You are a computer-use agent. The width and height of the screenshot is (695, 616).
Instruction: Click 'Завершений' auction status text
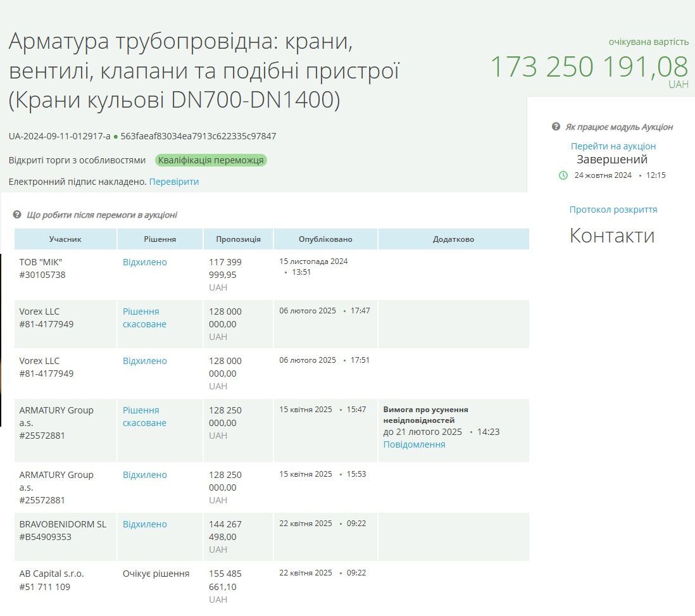click(x=612, y=159)
